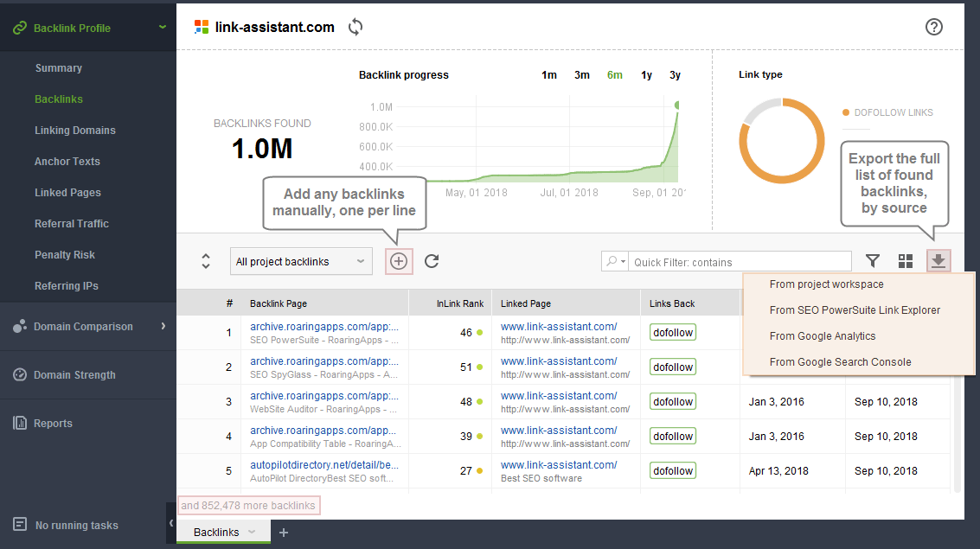Viewport: 980px width, 549px height.
Task: Collapse the Backlink Profile section chevron
Action: [163, 28]
